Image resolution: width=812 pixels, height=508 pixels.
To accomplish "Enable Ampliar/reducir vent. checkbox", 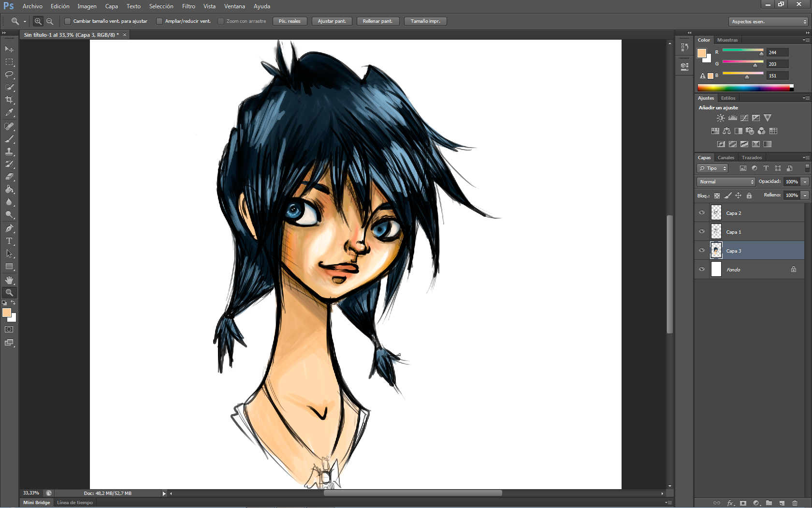I will (x=159, y=21).
